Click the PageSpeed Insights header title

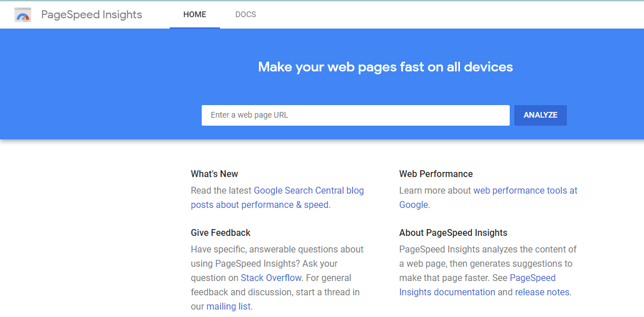[x=91, y=15]
